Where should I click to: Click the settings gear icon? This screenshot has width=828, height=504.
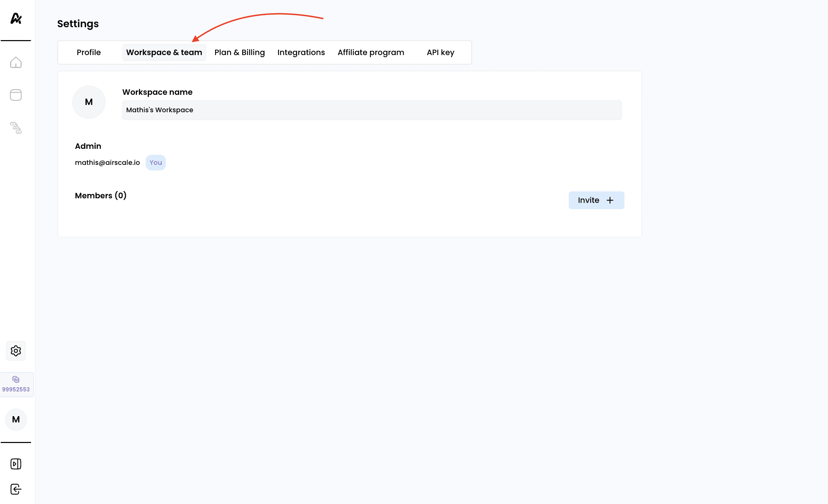pyautogui.click(x=16, y=351)
